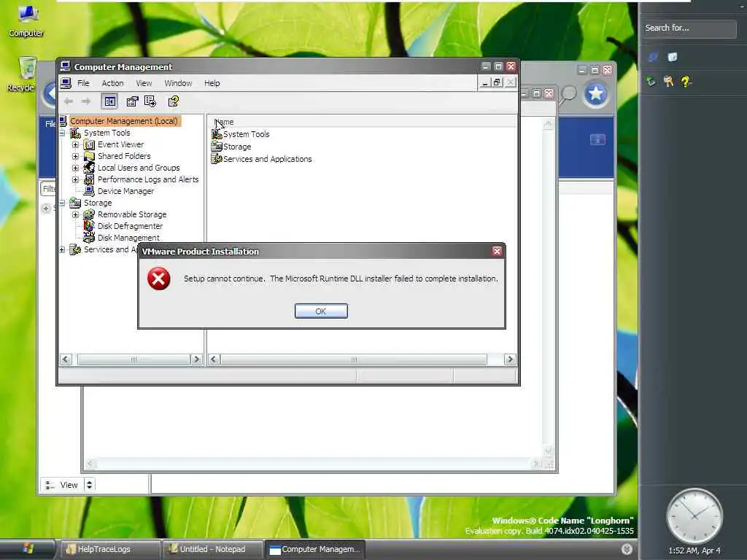Click the Help toolbar icon with question mark
The height and width of the screenshot is (560, 747).
tap(174, 101)
